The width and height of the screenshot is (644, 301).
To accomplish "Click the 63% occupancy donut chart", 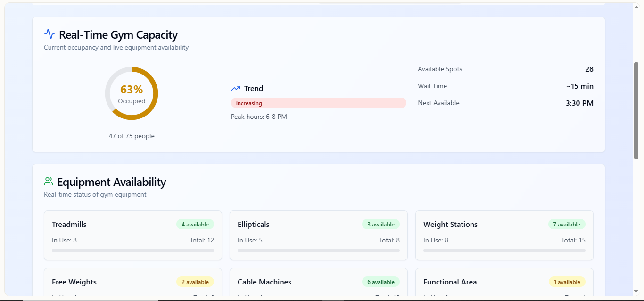I will pyautogui.click(x=132, y=93).
